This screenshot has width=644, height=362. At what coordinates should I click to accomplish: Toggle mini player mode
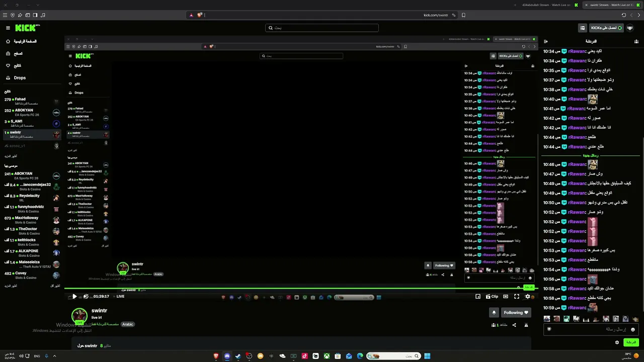[478, 297]
